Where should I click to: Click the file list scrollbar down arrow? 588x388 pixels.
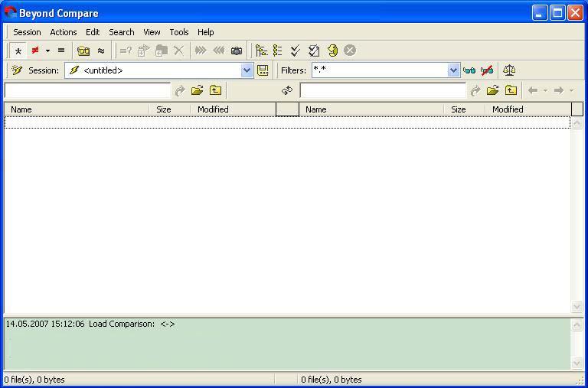point(577,307)
